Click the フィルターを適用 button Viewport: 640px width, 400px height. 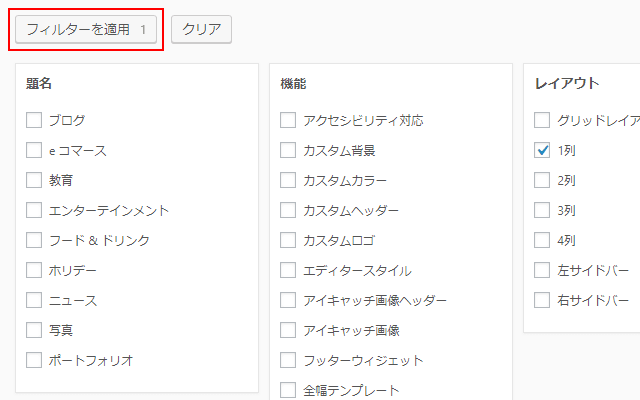coord(85,30)
